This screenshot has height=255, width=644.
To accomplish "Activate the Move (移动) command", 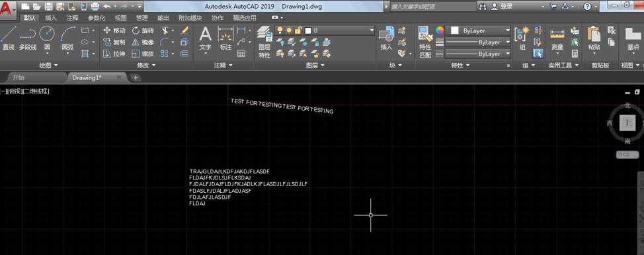I will [x=114, y=30].
